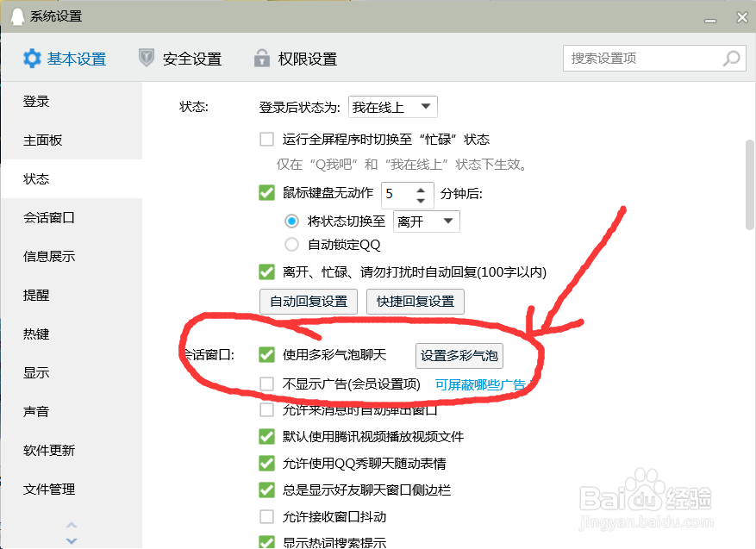Select 显示 in the sidebar
The image size is (756, 549).
[x=72, y=372]
